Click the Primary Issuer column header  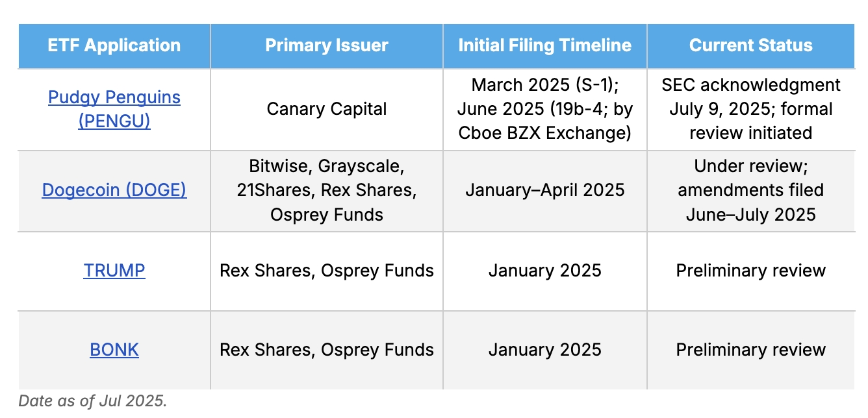coord(327,45)
